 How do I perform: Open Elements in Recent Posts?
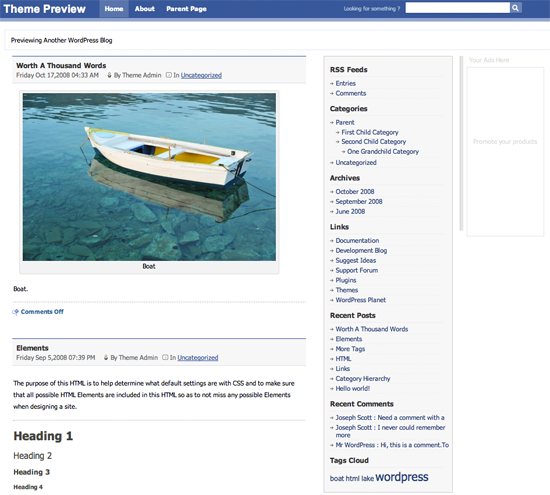[x=349, y=339]
